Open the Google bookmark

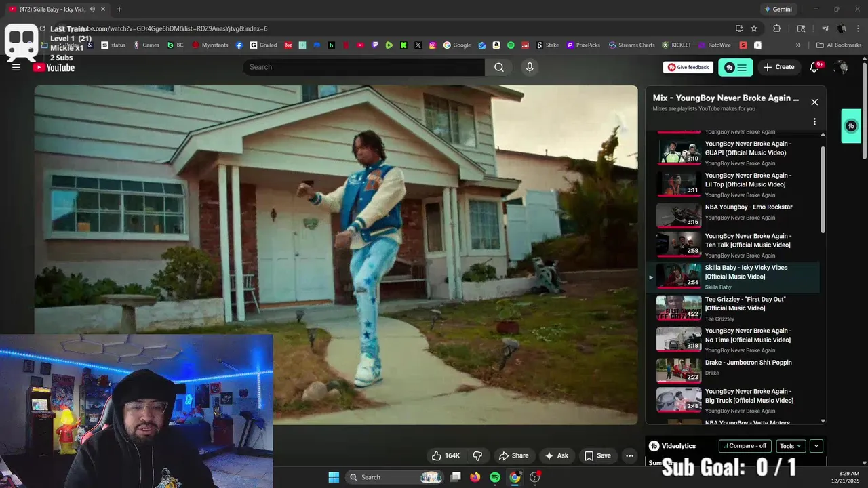coord(457,45)
